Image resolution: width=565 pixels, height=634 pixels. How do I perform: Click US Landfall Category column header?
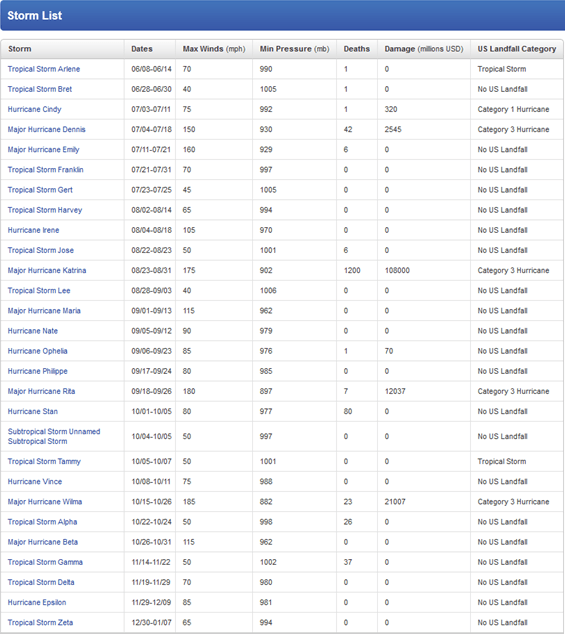click(x=517, y=49)
